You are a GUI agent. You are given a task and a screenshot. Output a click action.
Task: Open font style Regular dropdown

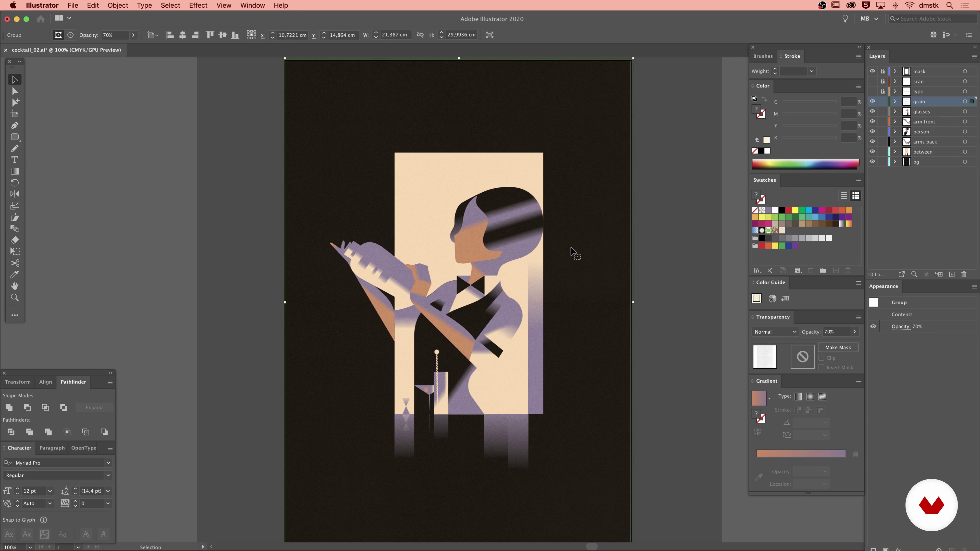click(x=108, y=475)
